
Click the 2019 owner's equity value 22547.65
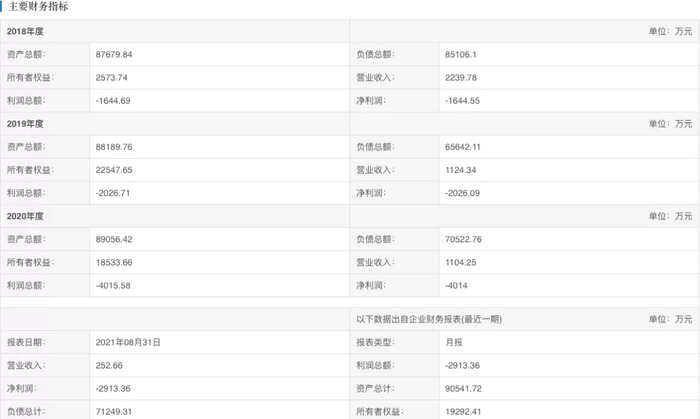click(x=114, y=169)
